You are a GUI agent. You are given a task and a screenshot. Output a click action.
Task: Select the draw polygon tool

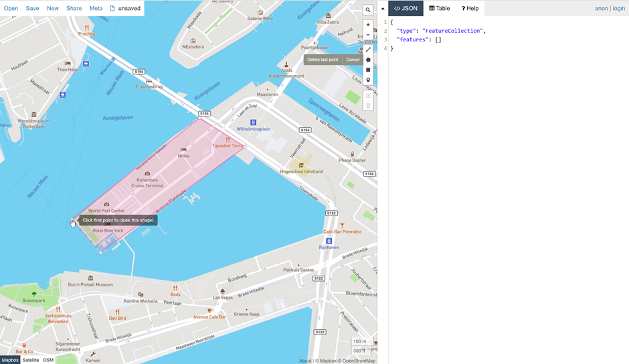point(368,60)
